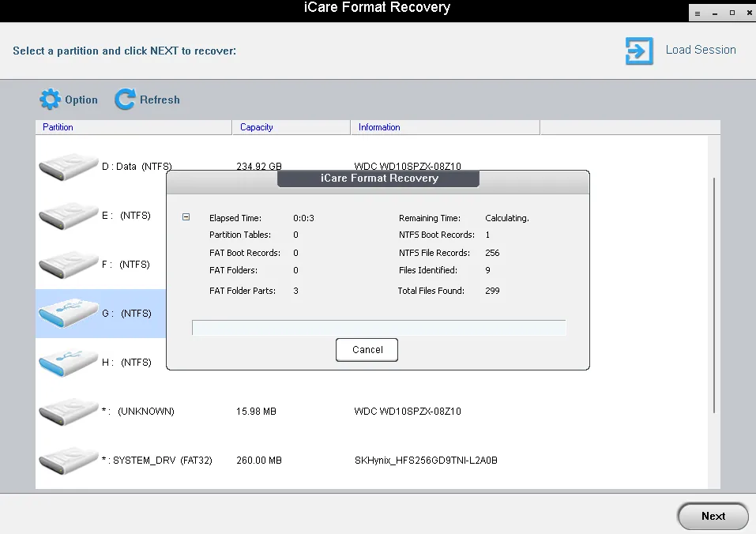Click the partition list vertical scrollbar

point(714,292)
